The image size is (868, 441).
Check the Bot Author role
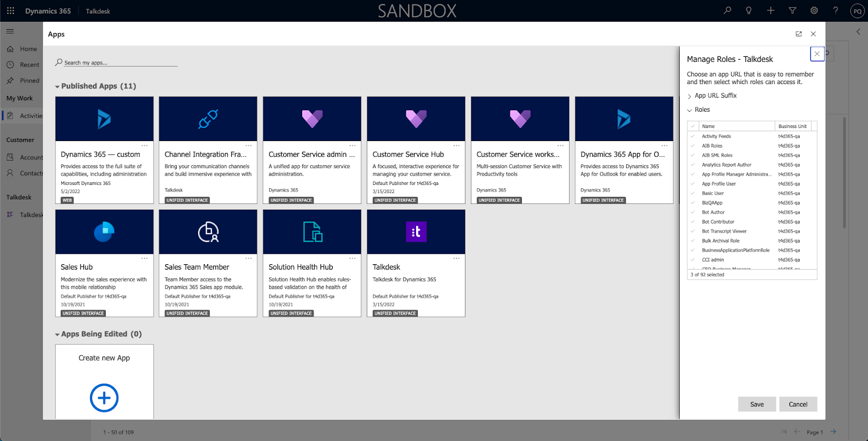(x=693, y=212)
